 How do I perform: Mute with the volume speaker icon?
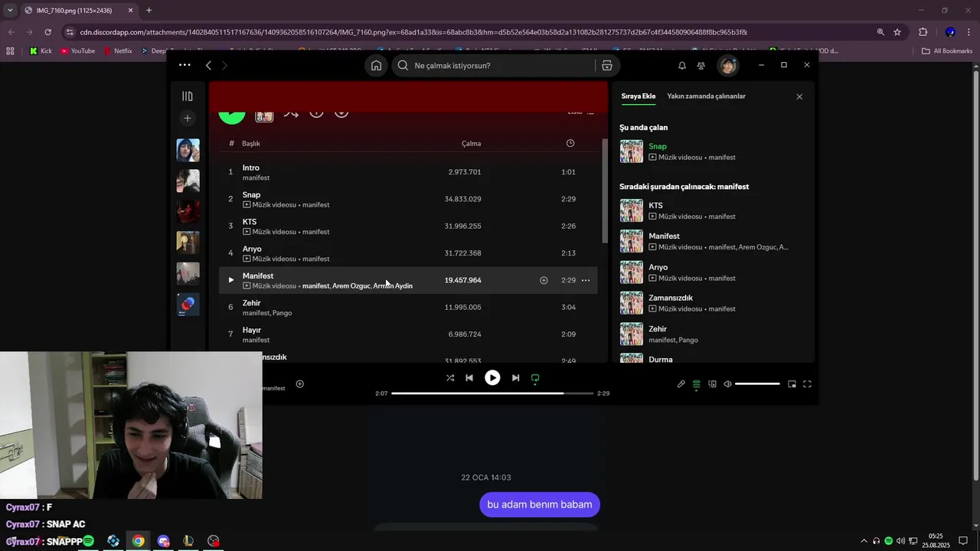(727, 384)
